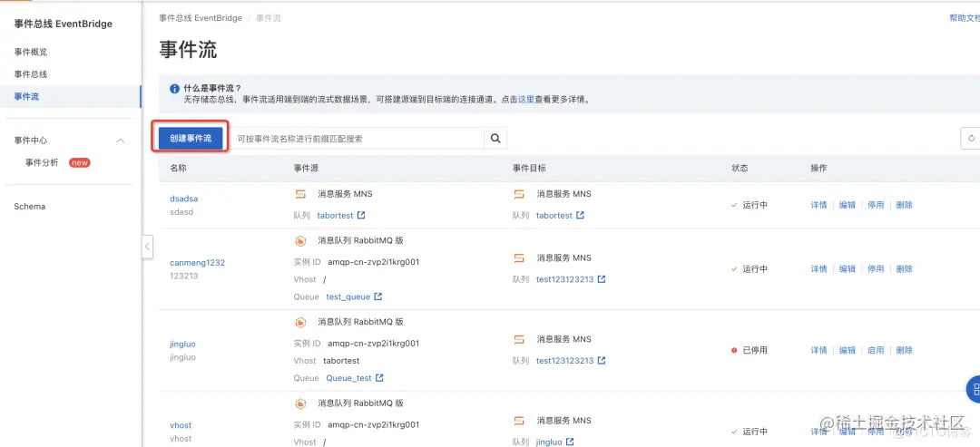980x447 pixels.
Task: Click MNS icon in dsadsa event source
Action: pyautogui.click(x=300, y=194)
